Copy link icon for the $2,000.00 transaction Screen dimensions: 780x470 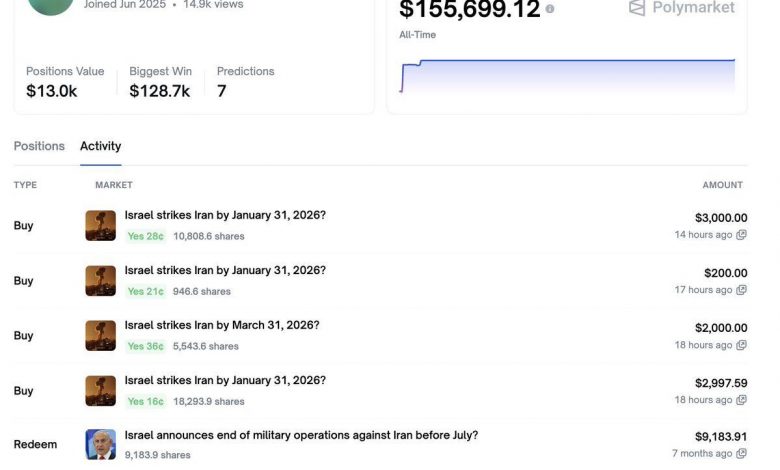[741, 345]
